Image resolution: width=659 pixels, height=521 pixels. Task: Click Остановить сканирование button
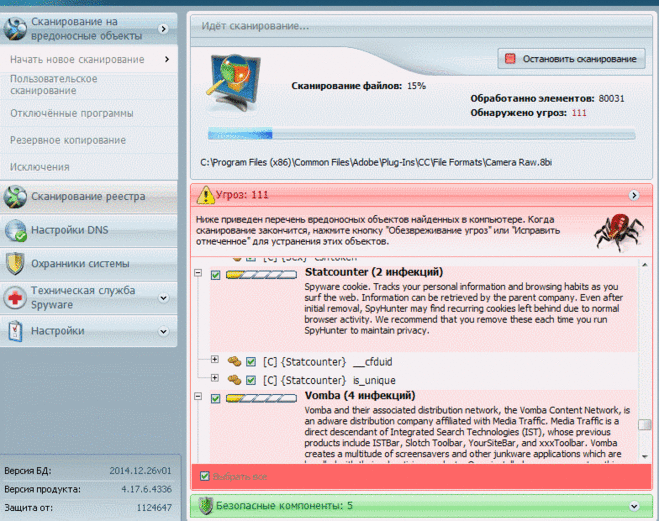[570, 59]
